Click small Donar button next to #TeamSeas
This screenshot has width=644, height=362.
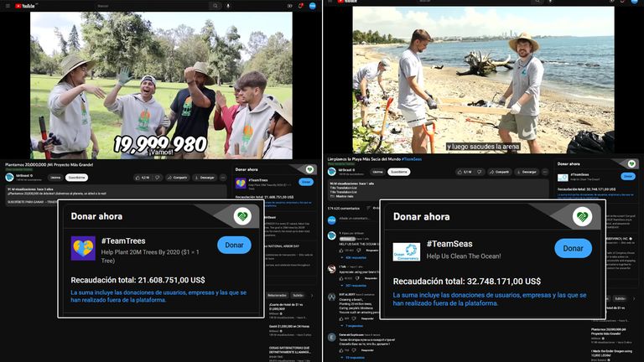click(x=628, y=176)
